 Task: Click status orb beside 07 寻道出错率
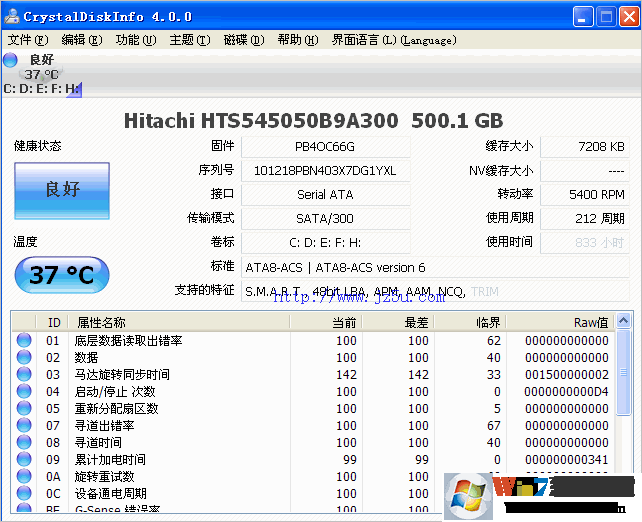[x=24, y=426]
